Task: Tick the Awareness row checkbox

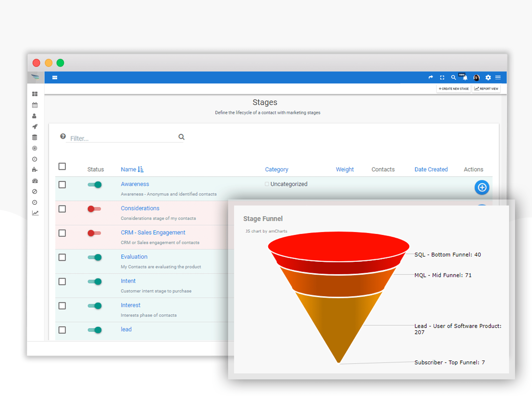Action: [62, 185]
